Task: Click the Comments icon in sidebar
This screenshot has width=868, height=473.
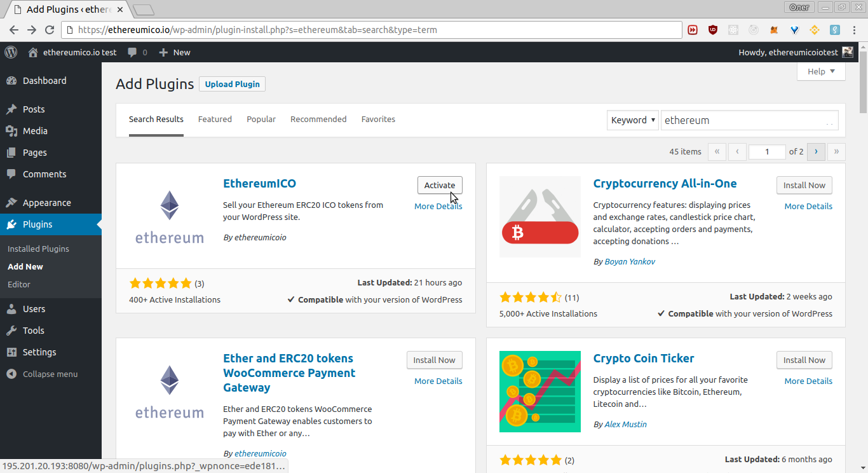Action: pyautogui.click(x=11, y=174)
